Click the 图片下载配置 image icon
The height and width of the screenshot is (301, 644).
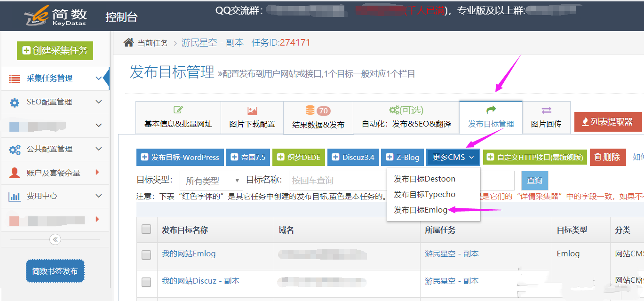click(252, 111)
